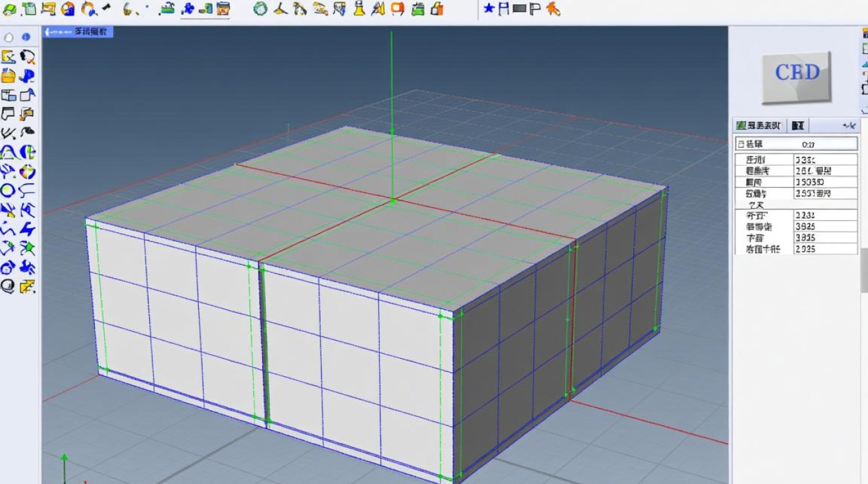
Task: Click the green ring icon in the toolbar
Action: 260,8
